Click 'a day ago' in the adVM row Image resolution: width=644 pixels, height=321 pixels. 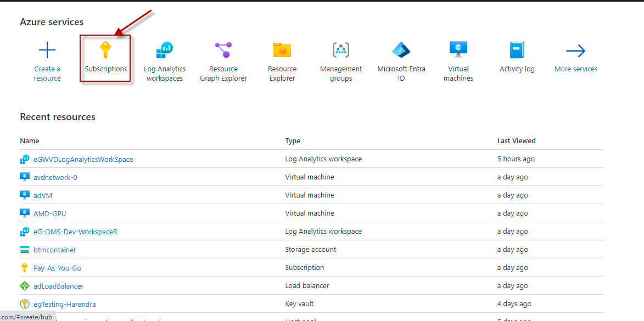pos(513,195)
